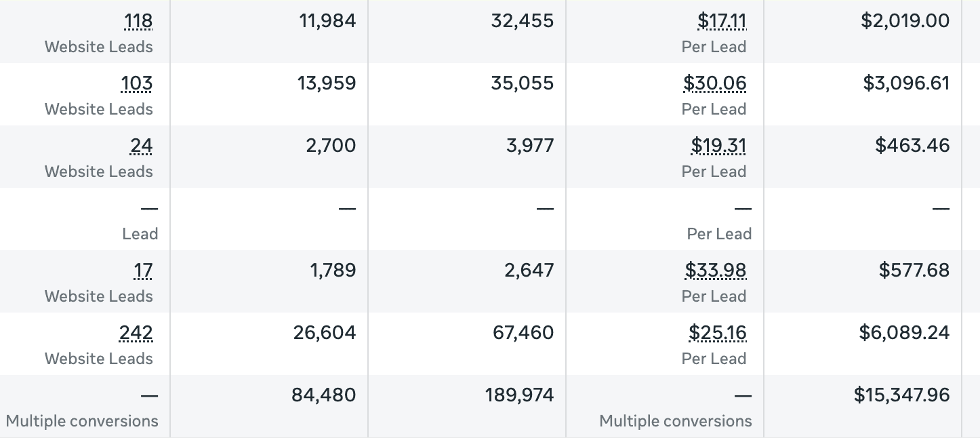Open the 118 Website Leads result link

(139, 22)
